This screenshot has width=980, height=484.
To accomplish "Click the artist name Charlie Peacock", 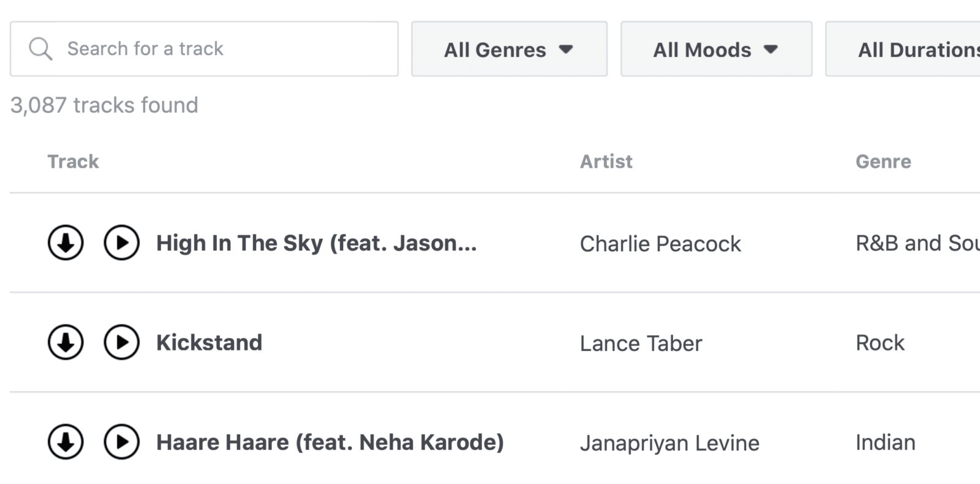I will (x=661, y=243).
